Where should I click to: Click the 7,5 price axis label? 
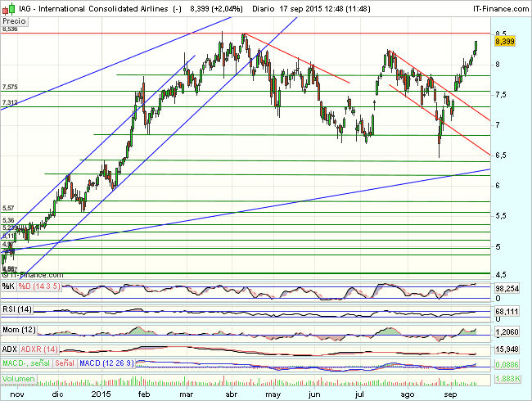point(500,95)
